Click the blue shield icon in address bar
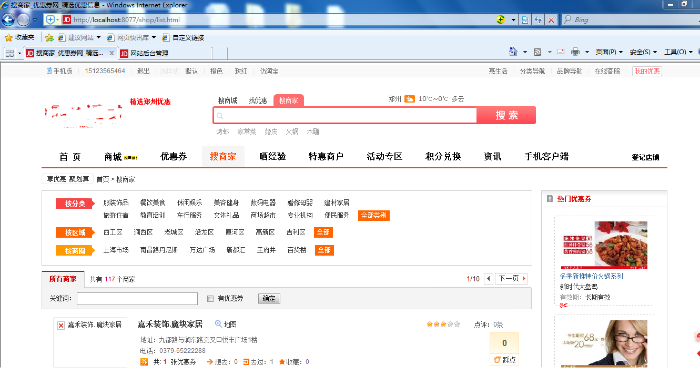The width and height of the screenshot is (700, 368). 50,20
